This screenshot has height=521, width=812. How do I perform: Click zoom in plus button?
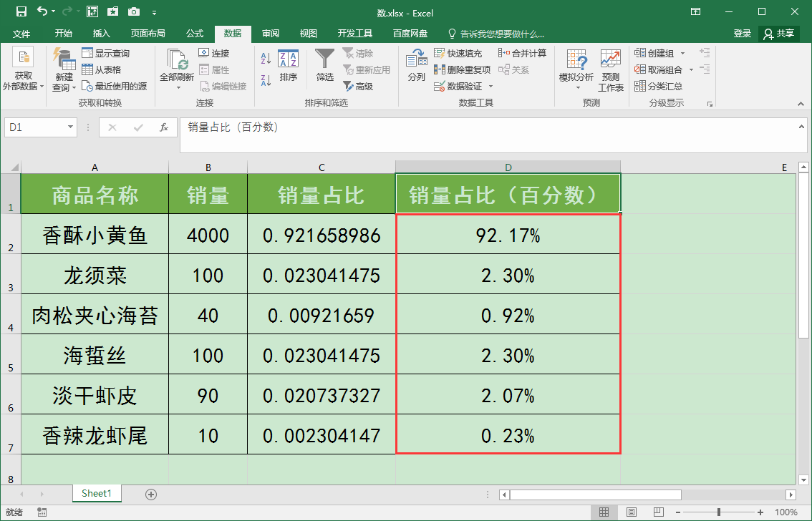(x=760, y=512)
